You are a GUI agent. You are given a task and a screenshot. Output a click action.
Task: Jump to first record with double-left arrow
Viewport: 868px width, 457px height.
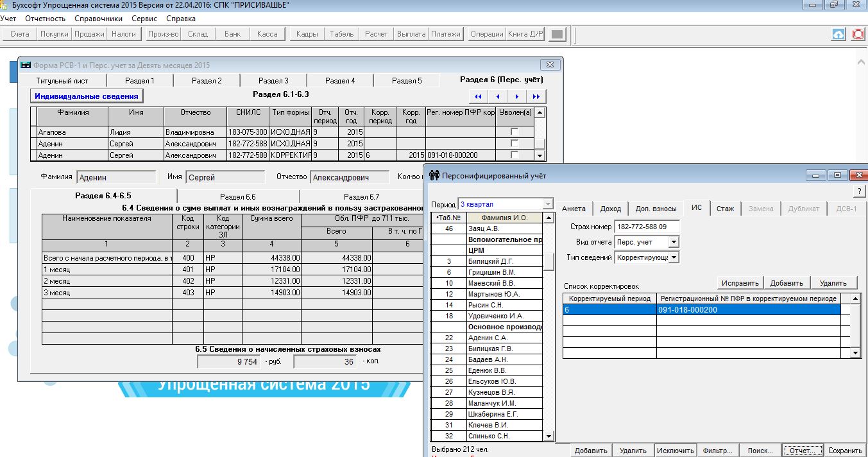pos(478,97)
